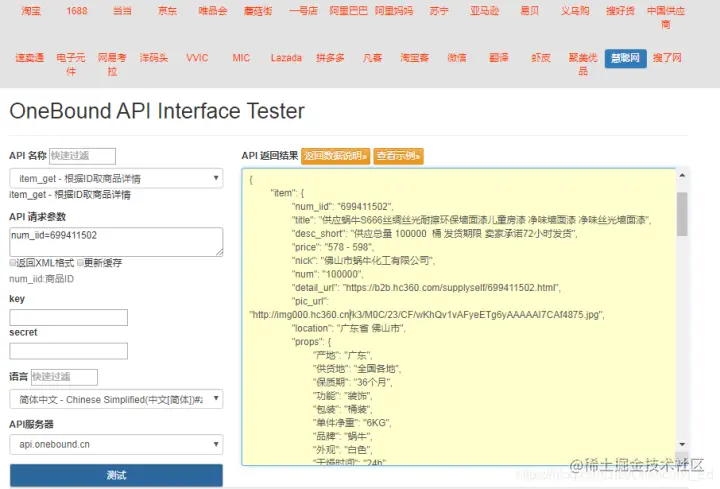Viewport: 720px width, 489px height.
Task: Switch to the 唯品会 tab
Action: 213,11
